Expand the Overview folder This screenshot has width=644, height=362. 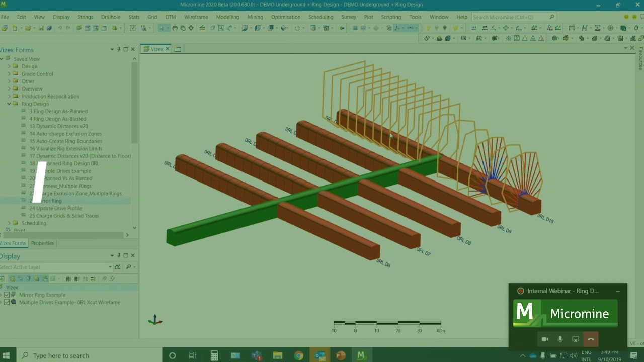pyautogui.click(x=9, y=89)
